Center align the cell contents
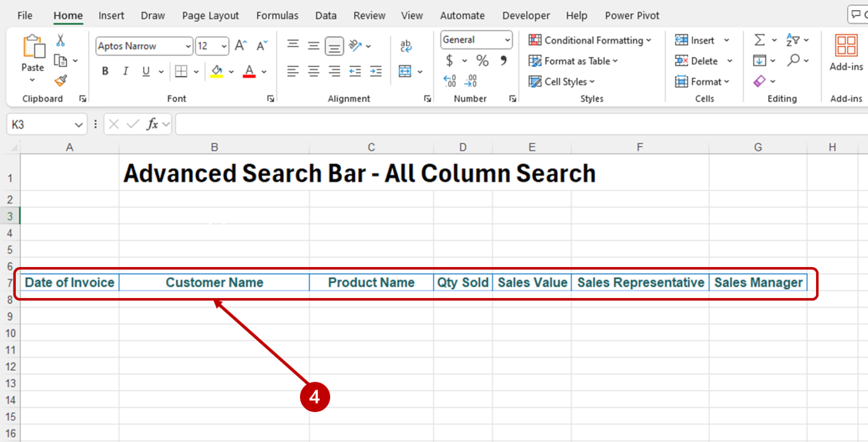 coord(313,71)
